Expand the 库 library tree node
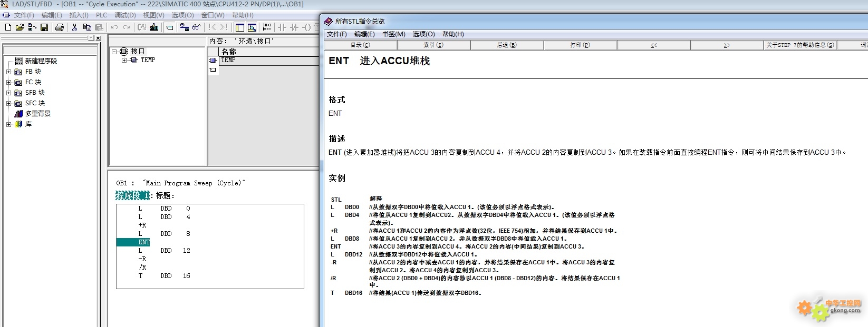Viewport: 868px width, 327px height. [8, 124]
